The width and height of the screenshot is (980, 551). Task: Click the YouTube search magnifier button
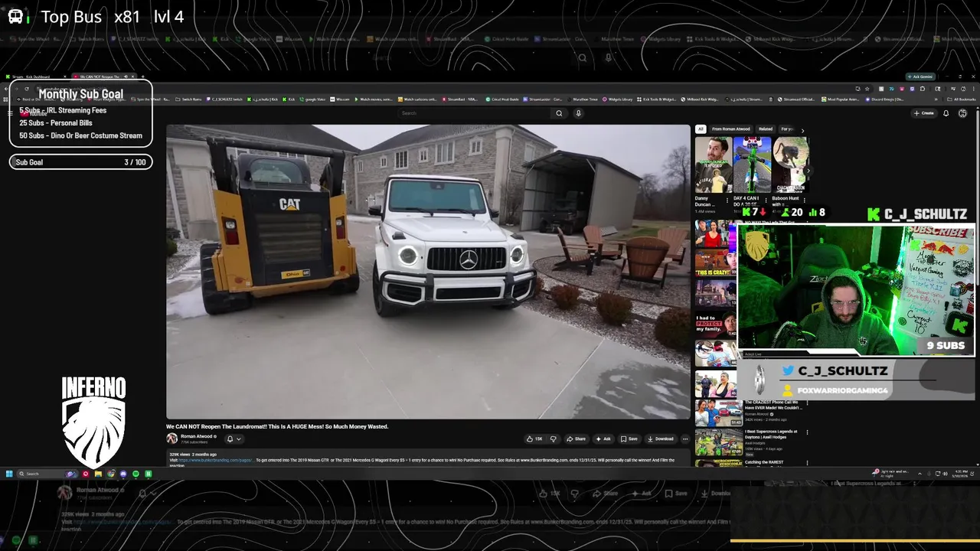pyautogui.click(x=559, y=113)
